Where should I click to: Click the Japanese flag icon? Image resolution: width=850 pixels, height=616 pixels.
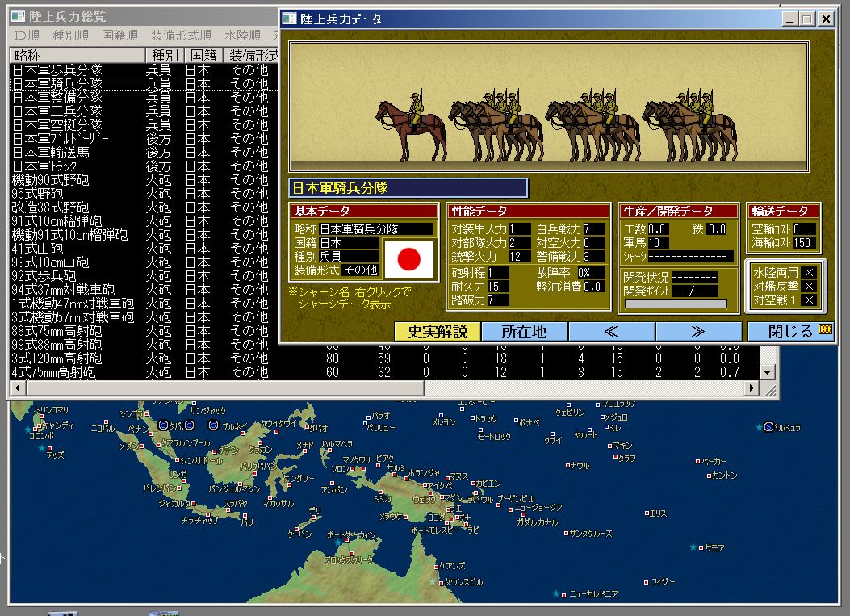[x=408, y=259]
